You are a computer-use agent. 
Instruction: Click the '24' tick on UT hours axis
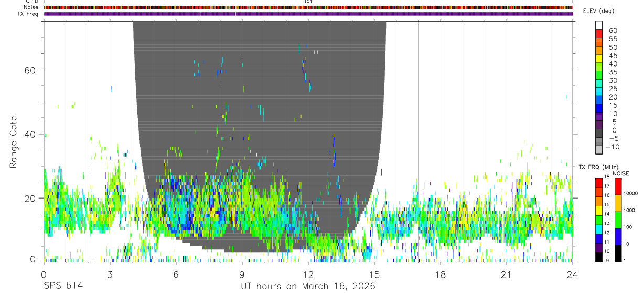(572, 275)
